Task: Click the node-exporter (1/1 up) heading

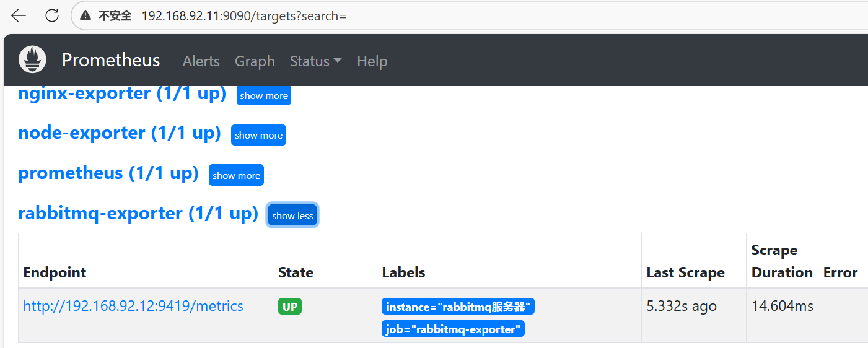Action: (x=120, y=133)
